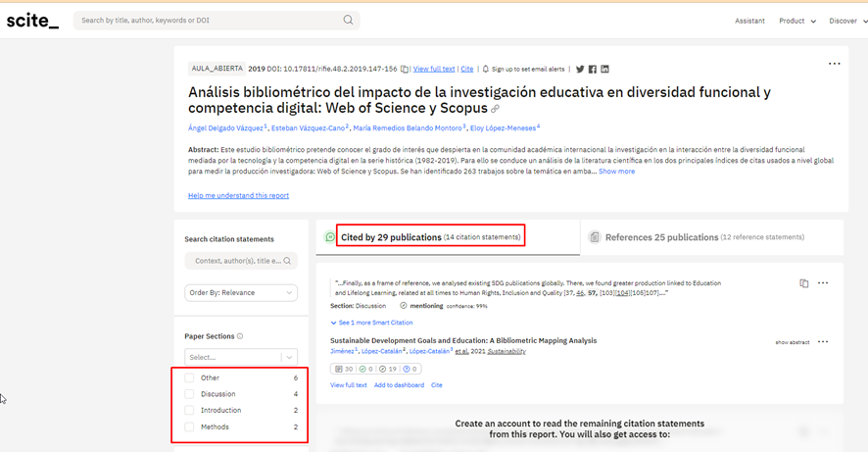Click the magnifier icon in top search bar

(348, 20)
